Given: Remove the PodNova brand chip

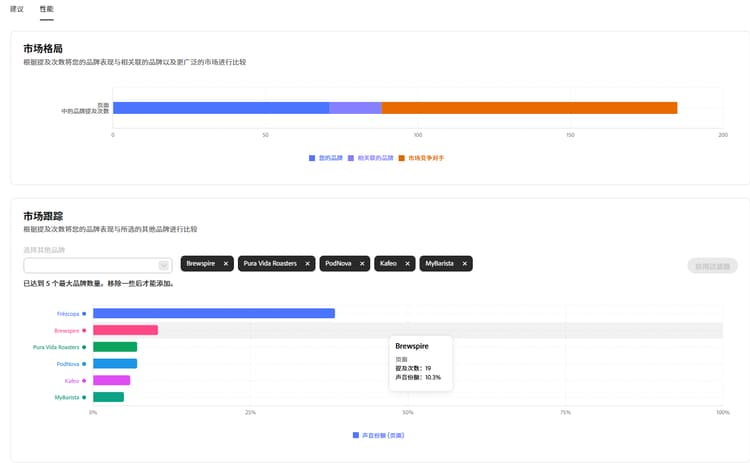Looking at the screenshot, I should (x=362, y=264).
